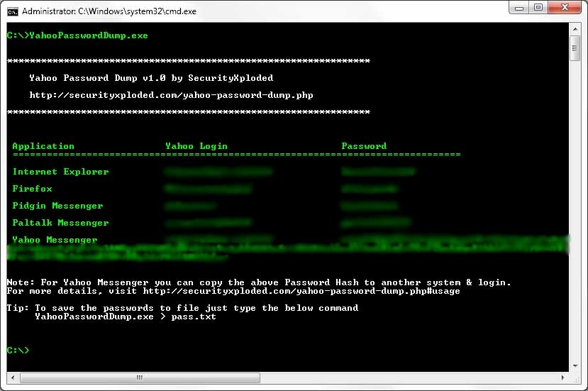The image size is (588, 391).
Task: Click the 'Pidgin Messenger' row label
Action: point(57,206)
